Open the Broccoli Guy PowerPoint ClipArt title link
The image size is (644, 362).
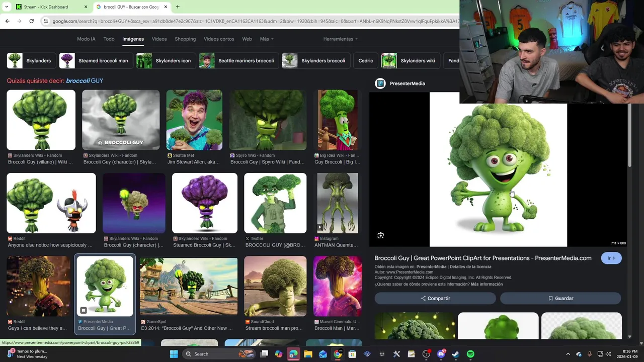tap(483, 258)
